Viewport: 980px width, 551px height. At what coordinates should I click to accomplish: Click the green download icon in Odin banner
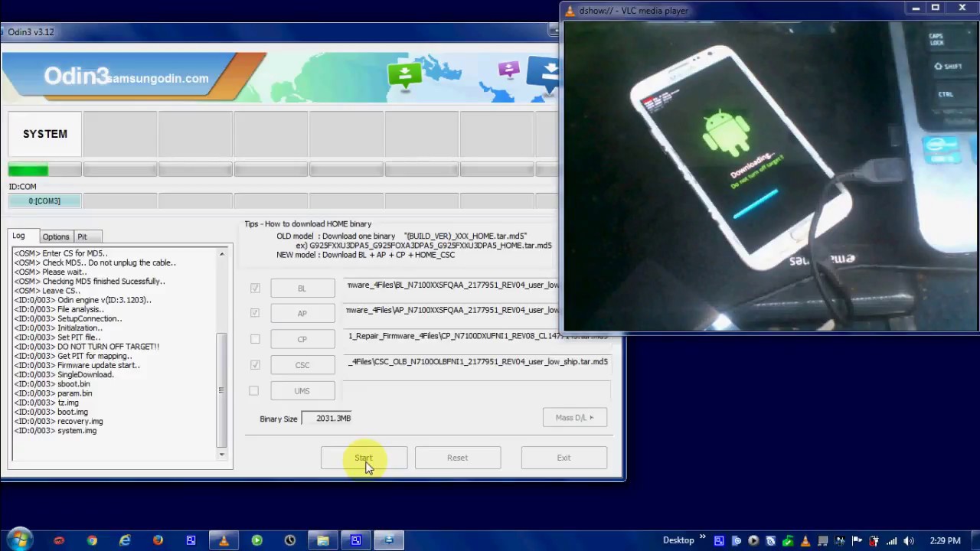[x=404, y=74]
